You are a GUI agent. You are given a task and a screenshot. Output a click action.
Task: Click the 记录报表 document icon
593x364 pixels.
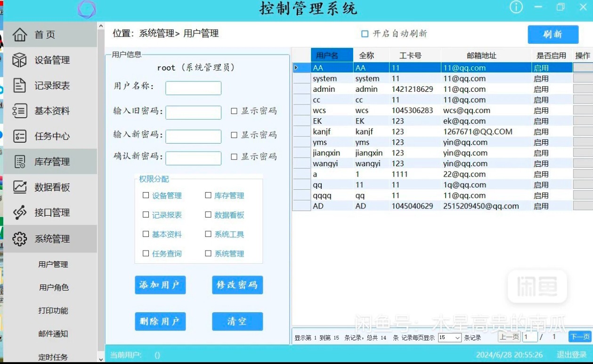click(x=20, y=85)
